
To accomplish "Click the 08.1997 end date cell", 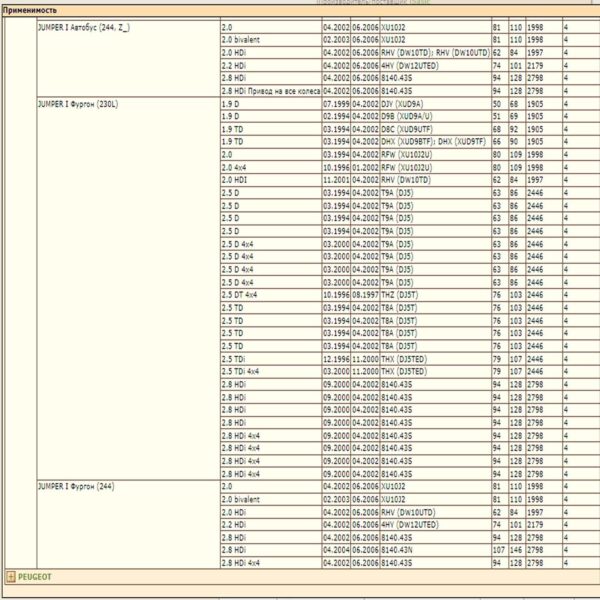I will coord(365,295).
